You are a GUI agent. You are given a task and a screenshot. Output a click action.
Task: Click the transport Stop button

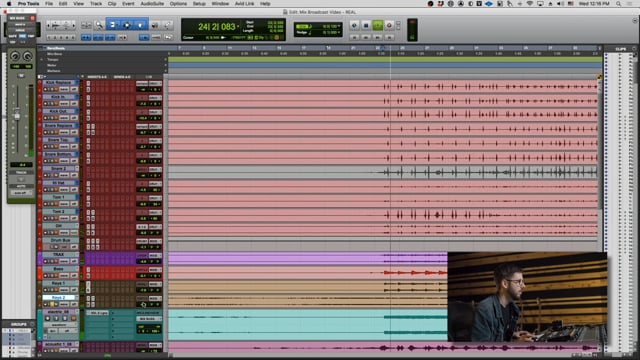point(366,26)
